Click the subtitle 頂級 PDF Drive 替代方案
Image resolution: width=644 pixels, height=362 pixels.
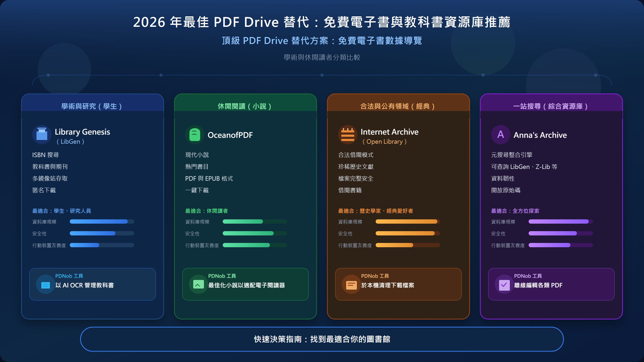pos(322,41)
